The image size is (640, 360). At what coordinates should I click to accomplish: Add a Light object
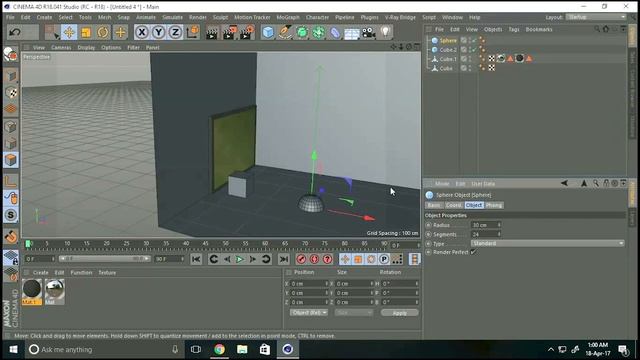pyautogui.click(x=385, y=32)
